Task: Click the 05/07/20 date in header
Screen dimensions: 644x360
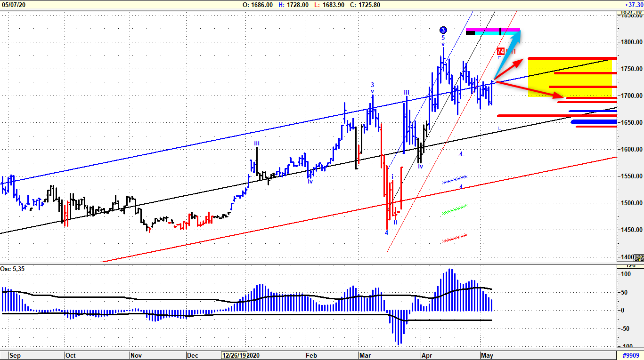Action: coord(13,5)
